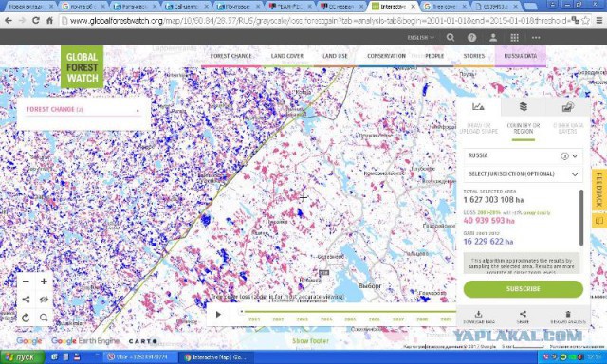607x364 pixels.
Task: Open the LAND COVER menu
Action: tap(287, 56)
